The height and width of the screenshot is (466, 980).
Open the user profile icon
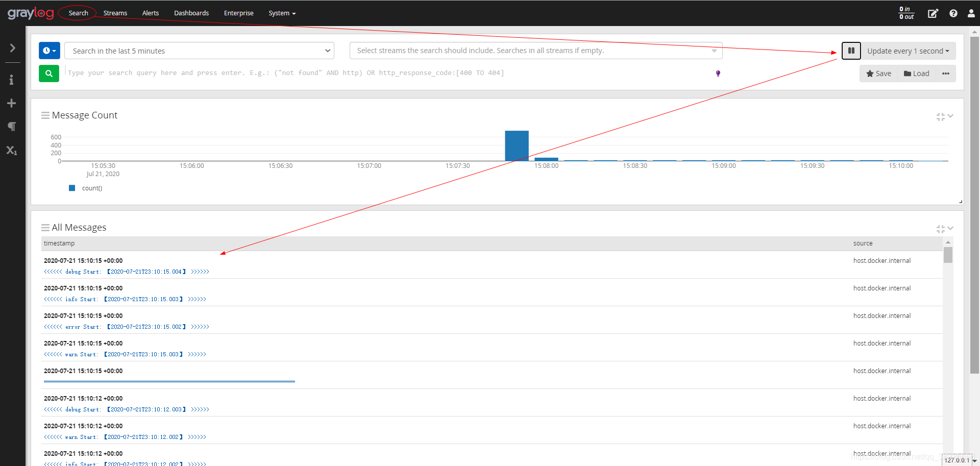[x=971, y=13]
